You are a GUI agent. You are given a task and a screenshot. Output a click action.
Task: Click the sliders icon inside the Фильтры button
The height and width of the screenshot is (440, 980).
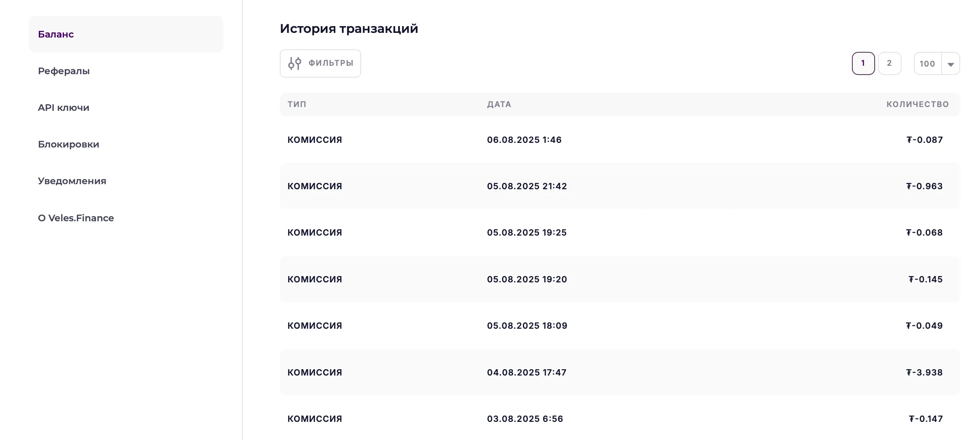[x=295, y=63]
